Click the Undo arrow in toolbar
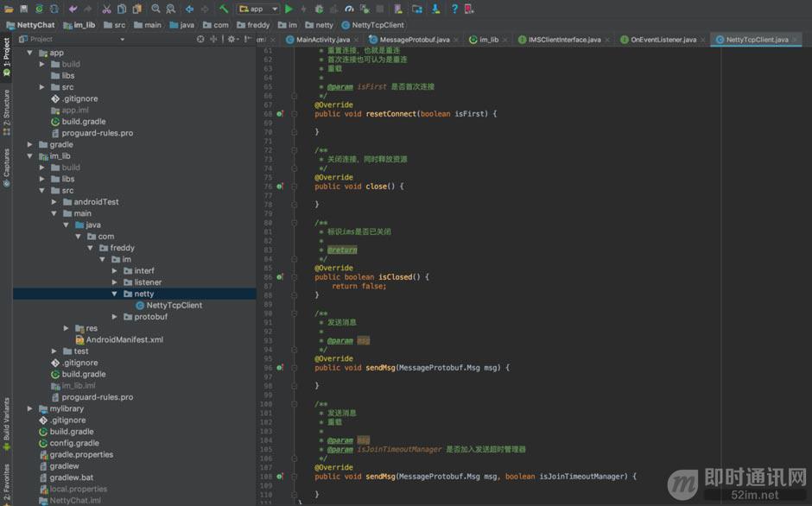812x506 pixels. point(73,9)
